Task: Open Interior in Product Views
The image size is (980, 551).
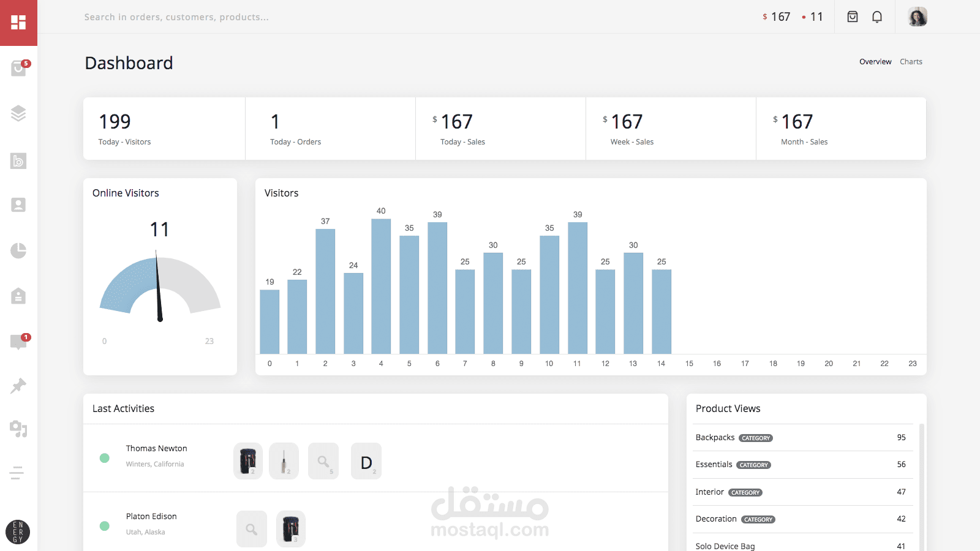Action: pyautogui.click(x=802, y=492)
